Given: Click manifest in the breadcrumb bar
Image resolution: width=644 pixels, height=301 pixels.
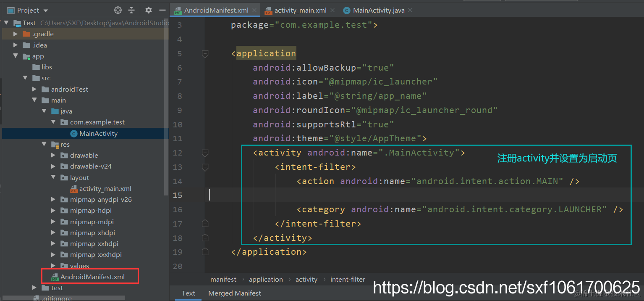Looking at the screenshot, I should click(223, 279).
